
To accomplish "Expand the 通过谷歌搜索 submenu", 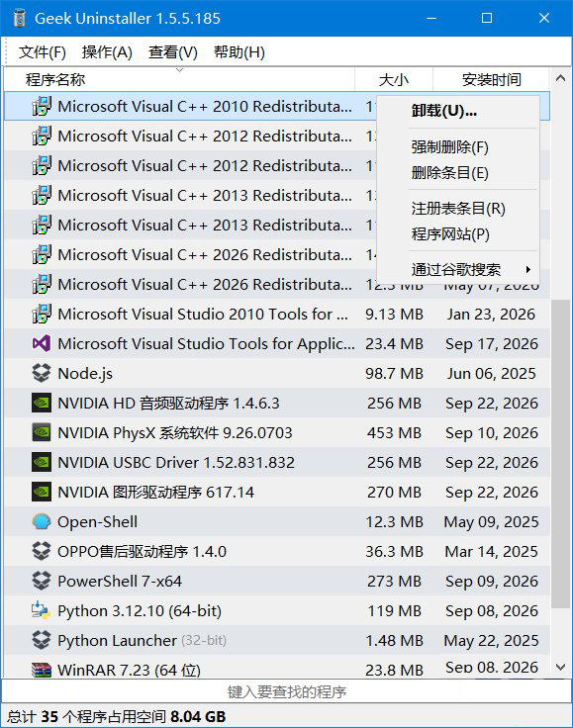I will 458,269.
